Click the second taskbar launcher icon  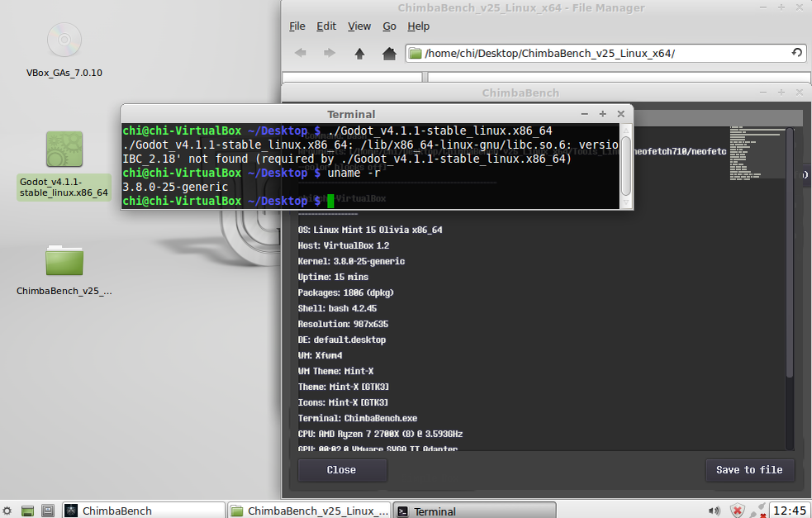pos(48,511)
